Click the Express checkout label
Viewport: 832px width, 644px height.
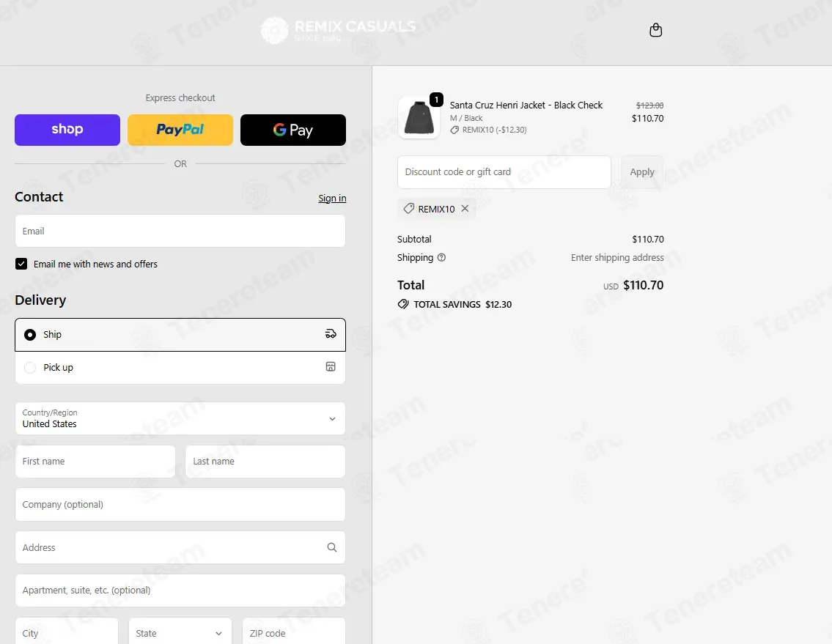[x=180, y=97]
